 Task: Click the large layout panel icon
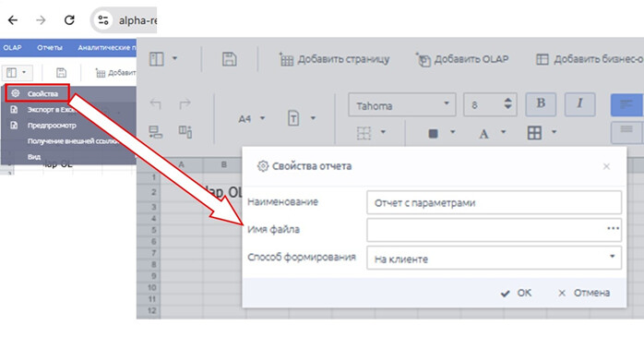(157, 59)
